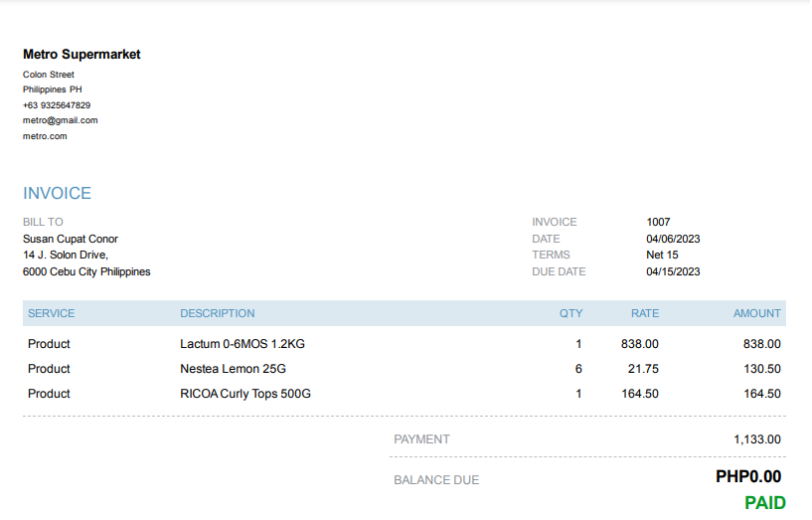Click the metro.com website text
Image resolution: width=812 pixels, height=520 pixels.
pyautogui.click(x=45, y=136)
